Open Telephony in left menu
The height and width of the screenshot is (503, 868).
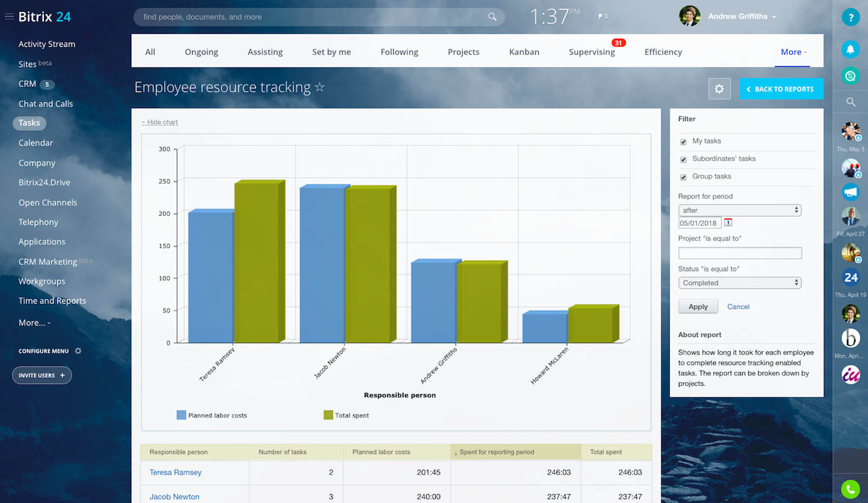[38, 222]
